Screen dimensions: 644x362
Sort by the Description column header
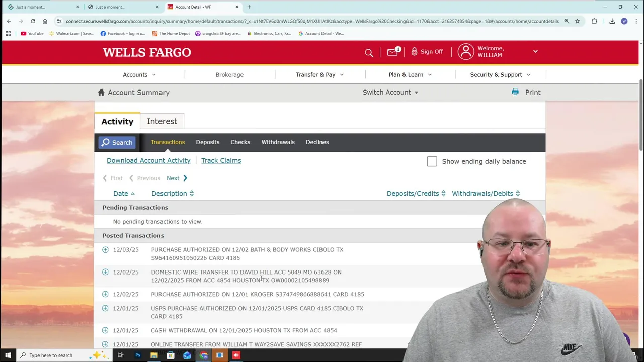tap(173, 194)
